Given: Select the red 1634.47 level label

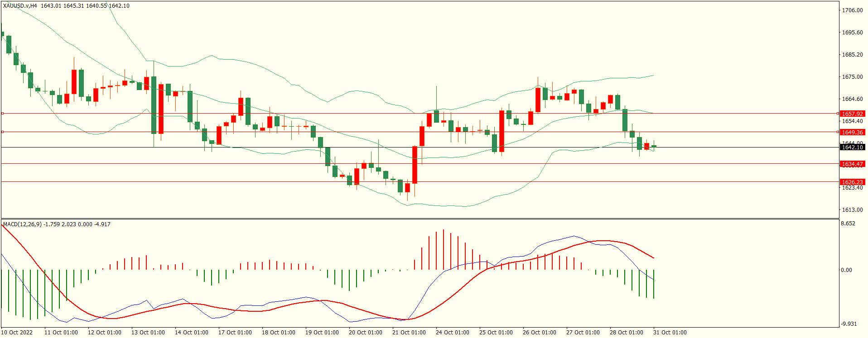Looking at the screenshot, I should (852, 164).
